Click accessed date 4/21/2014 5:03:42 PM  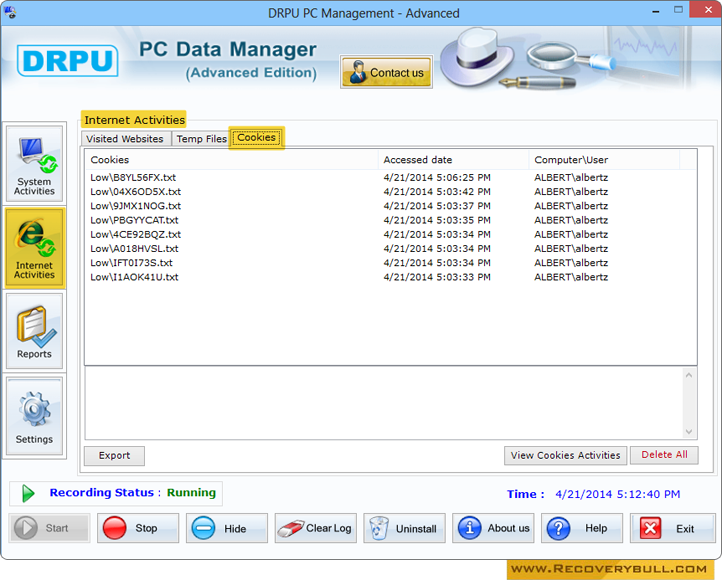[437, 191]
